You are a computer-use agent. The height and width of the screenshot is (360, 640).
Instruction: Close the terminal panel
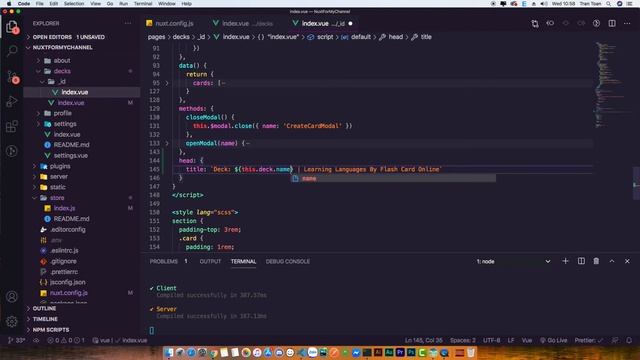[627, 261]
